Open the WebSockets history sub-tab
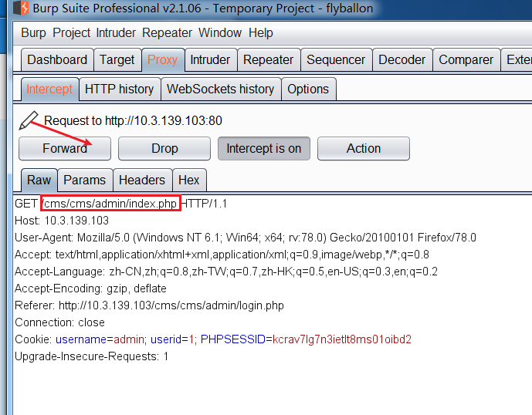 pyautogui.click(x=221, y=89)
